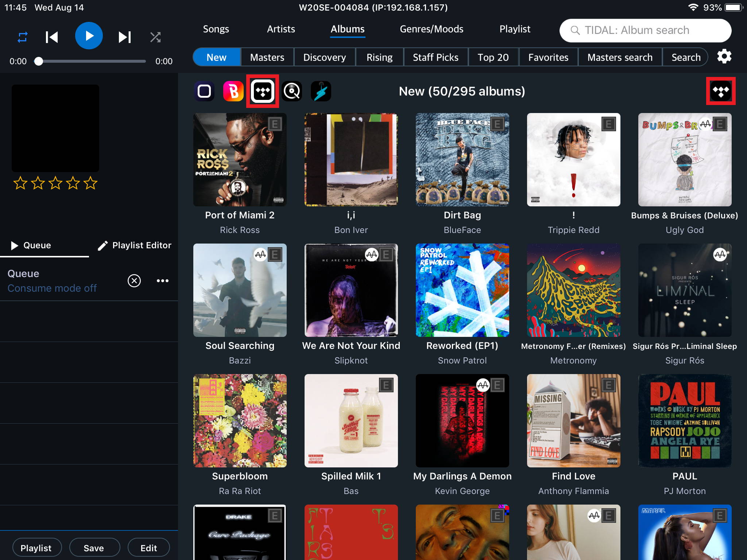The image size is (747, 560).
Task: Rate with the fifth star
Action: (x=90, y=183)
